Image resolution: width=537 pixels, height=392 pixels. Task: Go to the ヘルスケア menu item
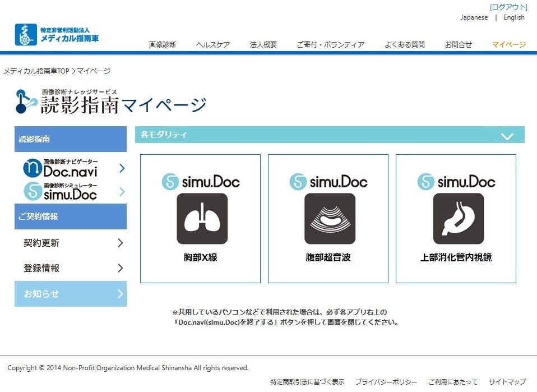click(x=213, y=45)
